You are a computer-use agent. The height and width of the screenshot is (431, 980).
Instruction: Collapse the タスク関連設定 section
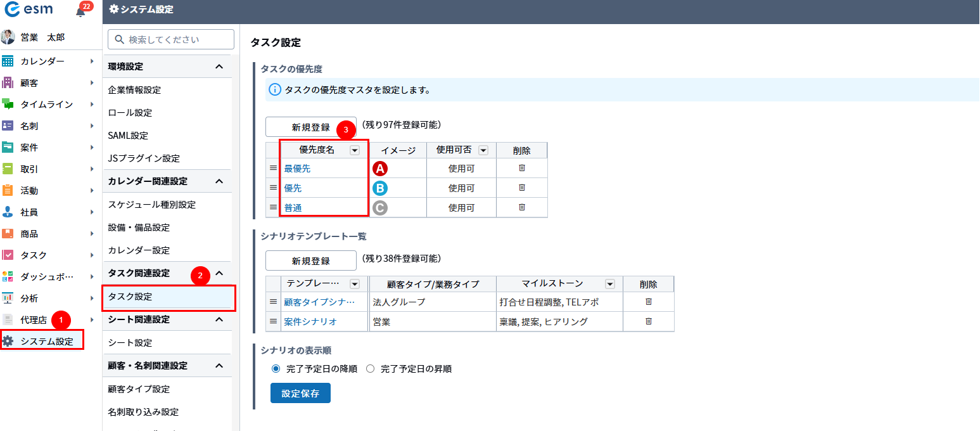pyautogui.click(x=219, y=273)
